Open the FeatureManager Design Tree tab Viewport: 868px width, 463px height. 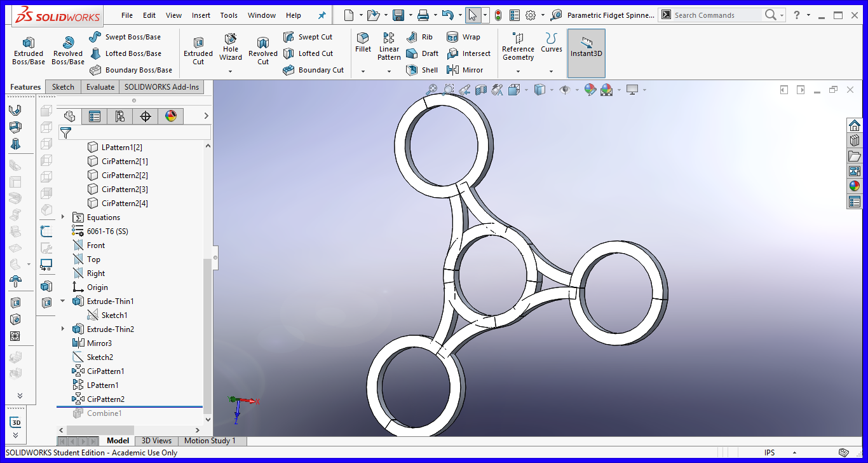[70, 116]
